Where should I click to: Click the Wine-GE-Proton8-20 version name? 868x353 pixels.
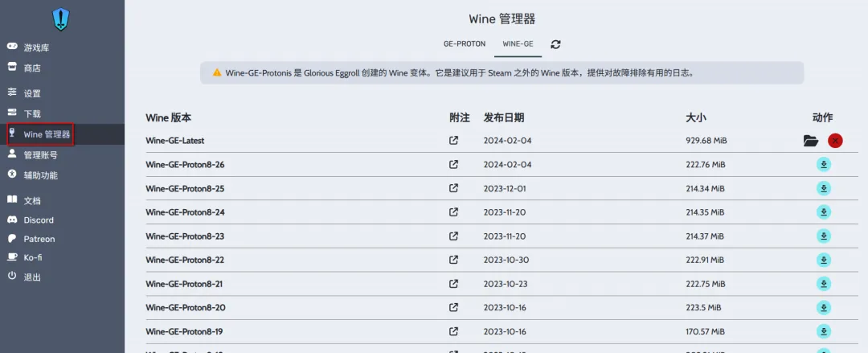(186, 307)
